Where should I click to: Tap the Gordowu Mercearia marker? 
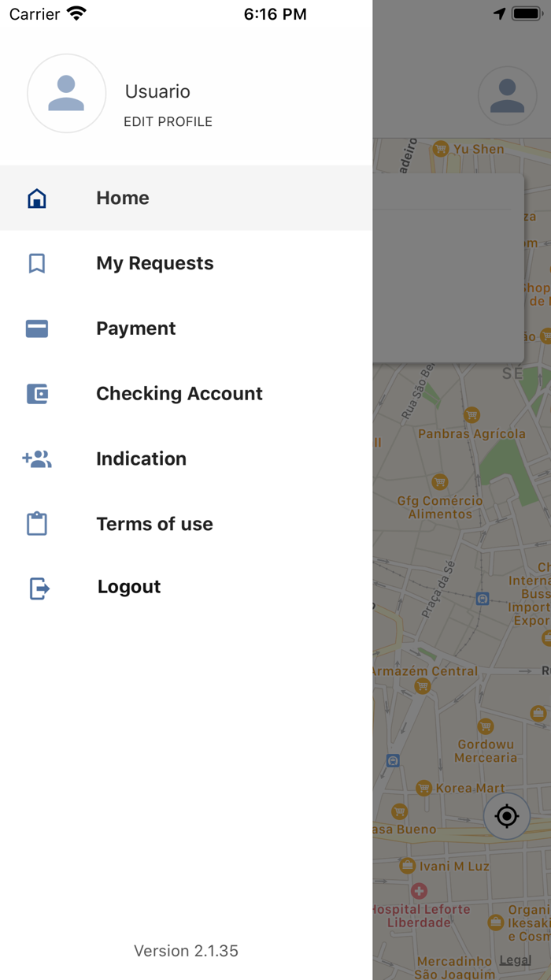pos(486,726)
